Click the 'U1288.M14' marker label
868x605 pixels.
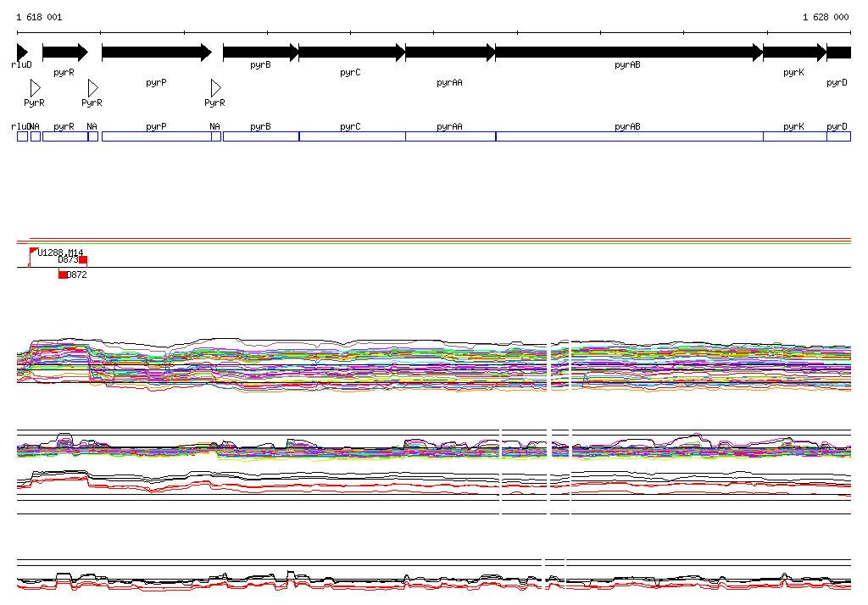pyautogui.click(x=60, y=253)
